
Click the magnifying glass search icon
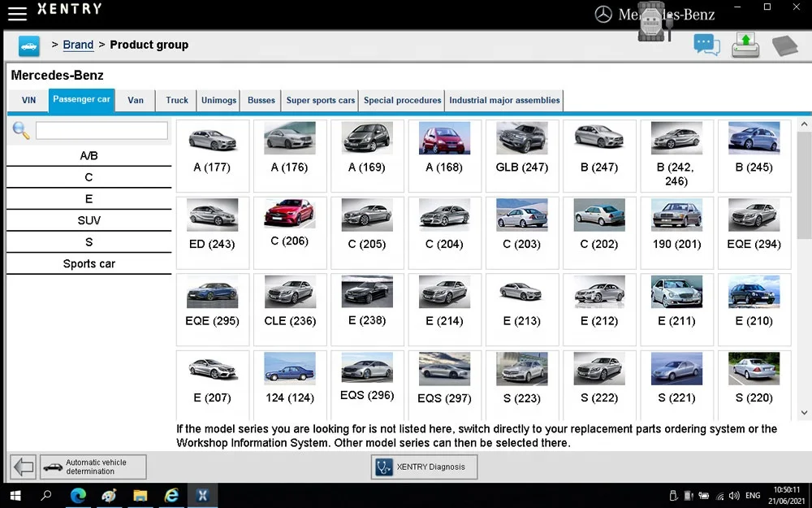point(21,131)
